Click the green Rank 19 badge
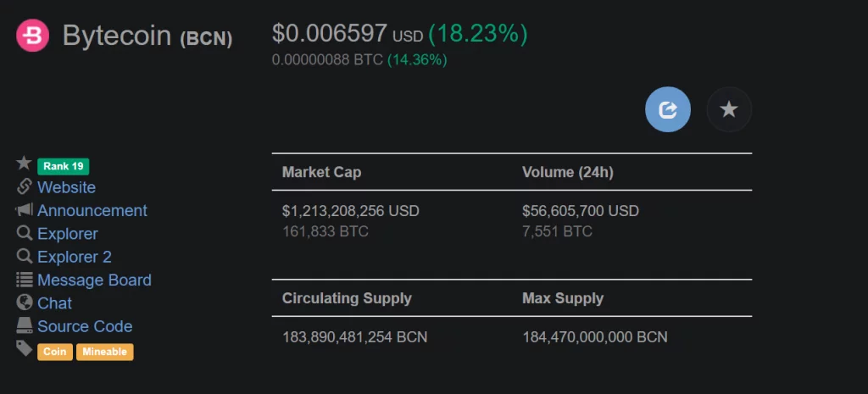 pyautogui.click(x=63, y=166)
